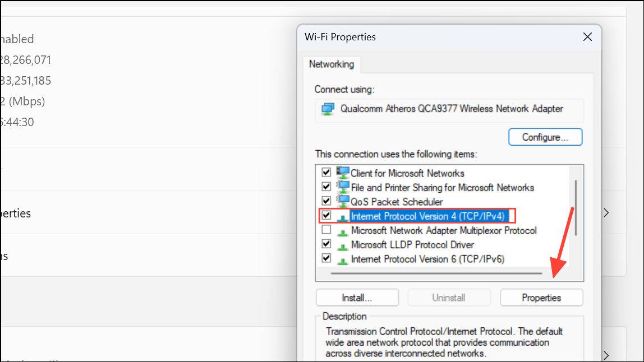Image resolution: width=644 pixels, height=362 pixels.
Task: Click the File and Printer Sharing icon
Action: [x=342, y=187]
